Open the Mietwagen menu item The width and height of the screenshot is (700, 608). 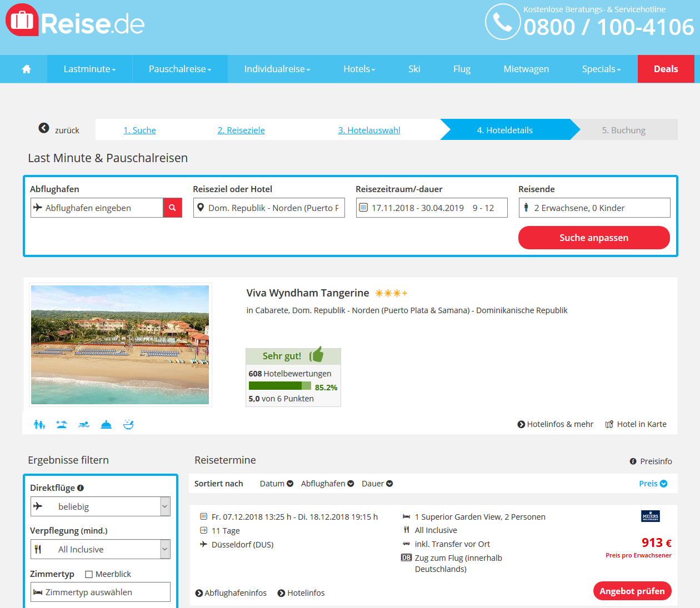[526, 69]
